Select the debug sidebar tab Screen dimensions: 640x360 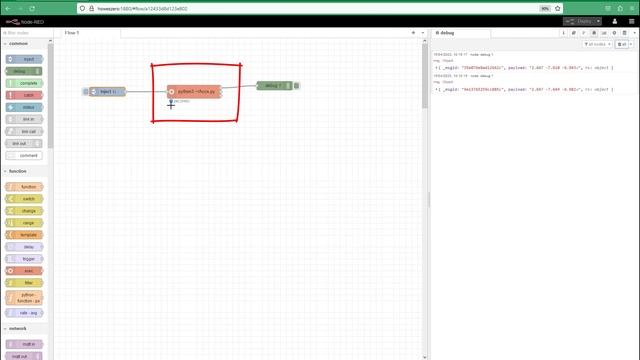[x=461, y=33]
